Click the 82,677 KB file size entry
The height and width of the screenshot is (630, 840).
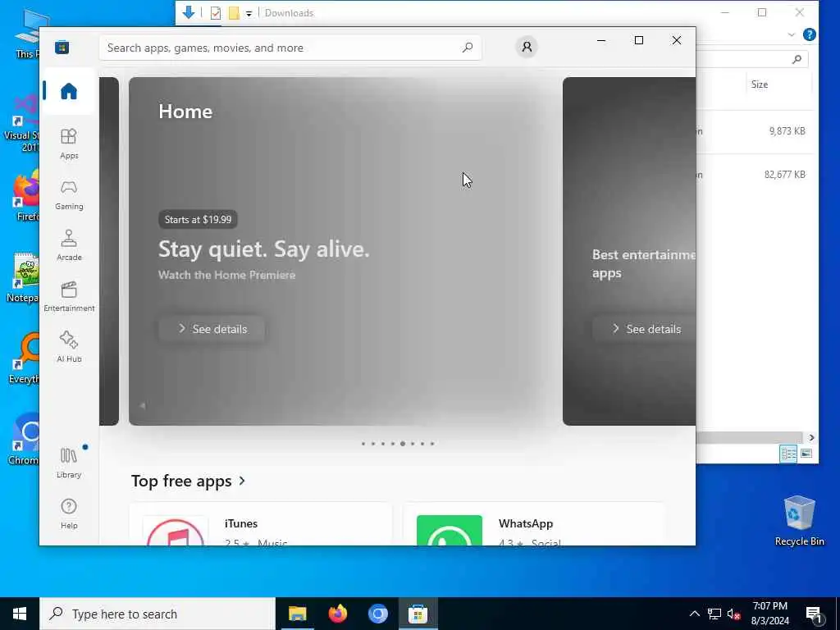(785, 174)
